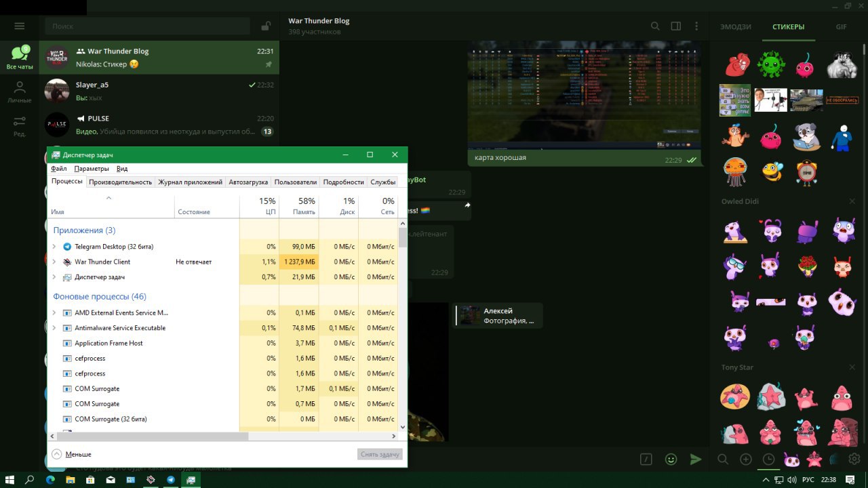Viewport: 868px width, 488px height.
Task: Expand the Telegram Desktop (32 бита) process row
Action: [x=54, y=247]
